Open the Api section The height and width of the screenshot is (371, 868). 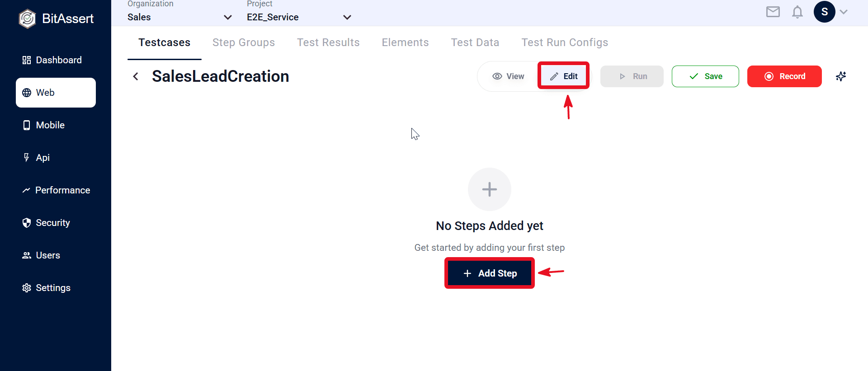56,158
